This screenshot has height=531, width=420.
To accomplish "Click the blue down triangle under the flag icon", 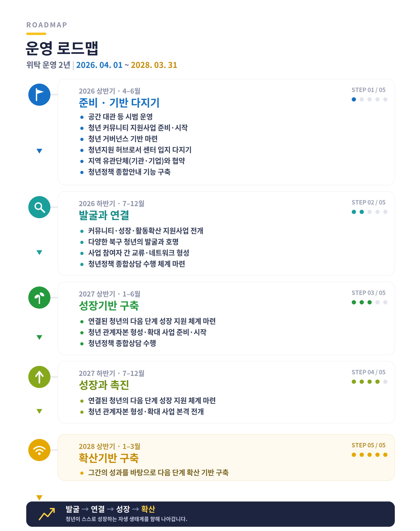I will point(39,151).
